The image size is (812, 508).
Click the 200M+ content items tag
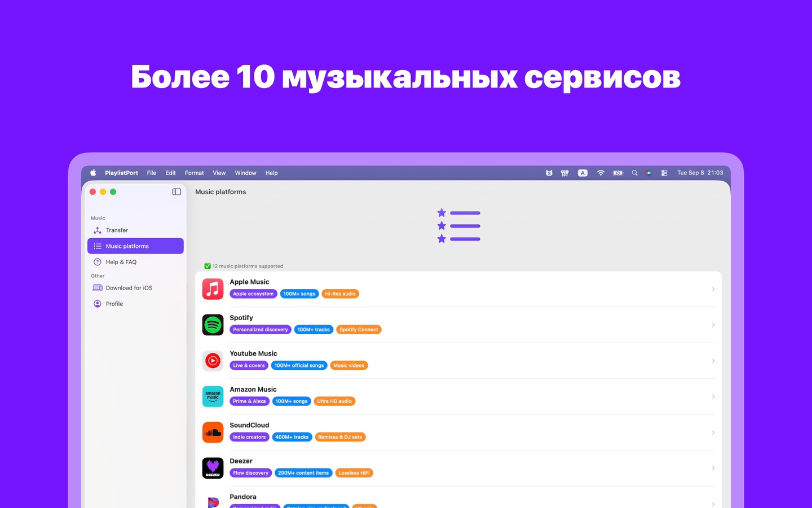click(x=303, y=473)
